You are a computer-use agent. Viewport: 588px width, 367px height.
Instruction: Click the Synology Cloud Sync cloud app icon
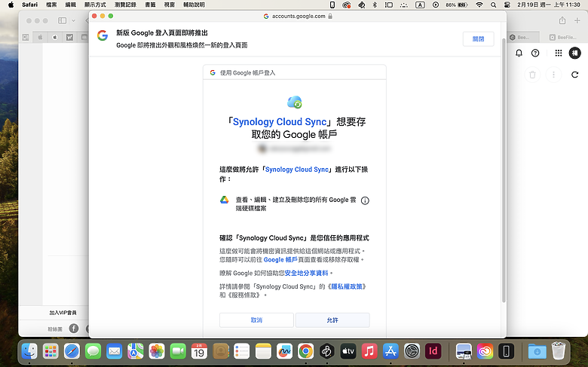[x=294, y=102]
